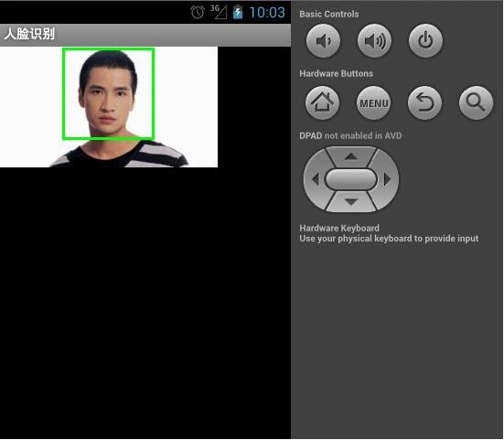Viewport: 504px width, 440px height.
Task: Click the DPAD center select button
Action: point(351,179)
